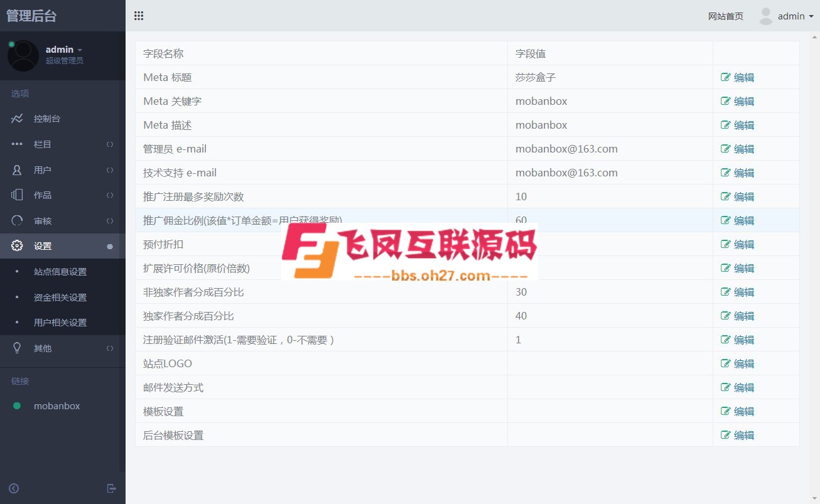This screenshot has width=820, height=504.
Task: Click the 栏目 three-dots icon
Action: pos(17,144)
